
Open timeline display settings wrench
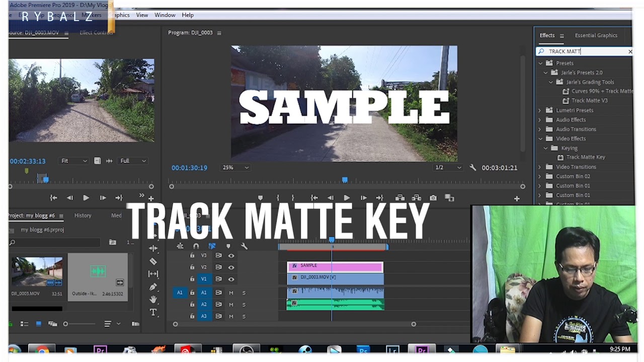244,246
